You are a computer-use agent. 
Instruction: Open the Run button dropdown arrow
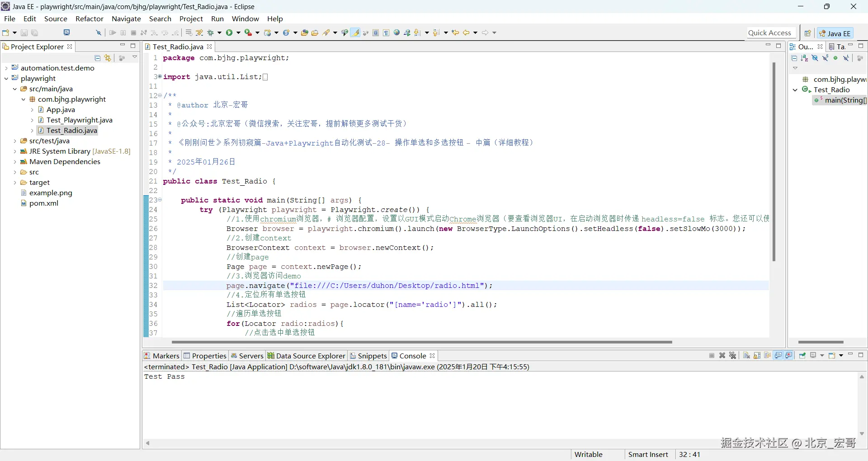click(x=238, y=33)
